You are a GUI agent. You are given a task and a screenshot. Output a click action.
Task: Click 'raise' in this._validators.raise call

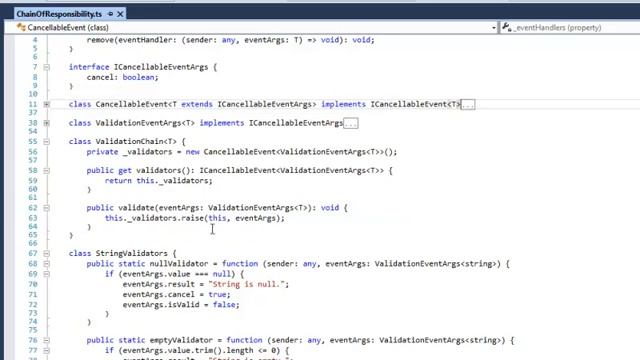pyautogui.click(x=192, y=218)
